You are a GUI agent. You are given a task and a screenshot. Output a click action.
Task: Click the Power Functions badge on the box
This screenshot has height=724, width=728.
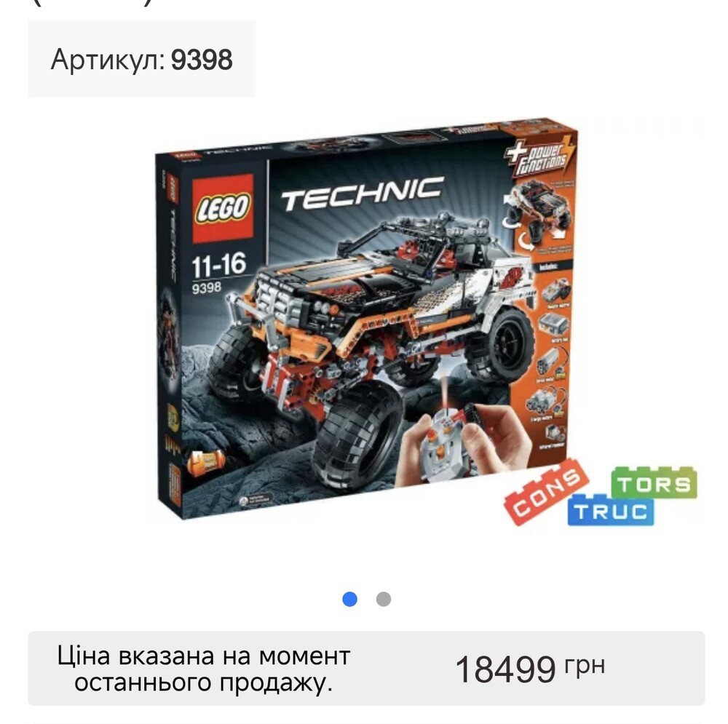point(540,156)
